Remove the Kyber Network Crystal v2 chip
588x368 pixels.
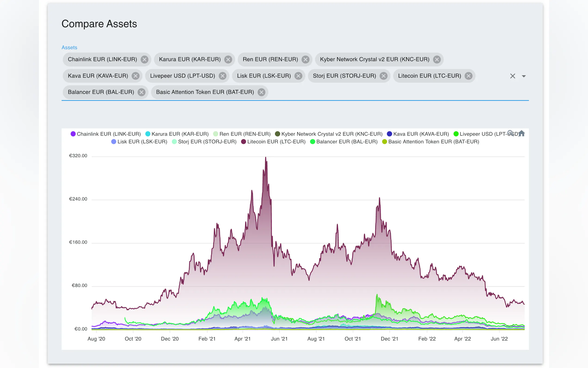(437, 59)
